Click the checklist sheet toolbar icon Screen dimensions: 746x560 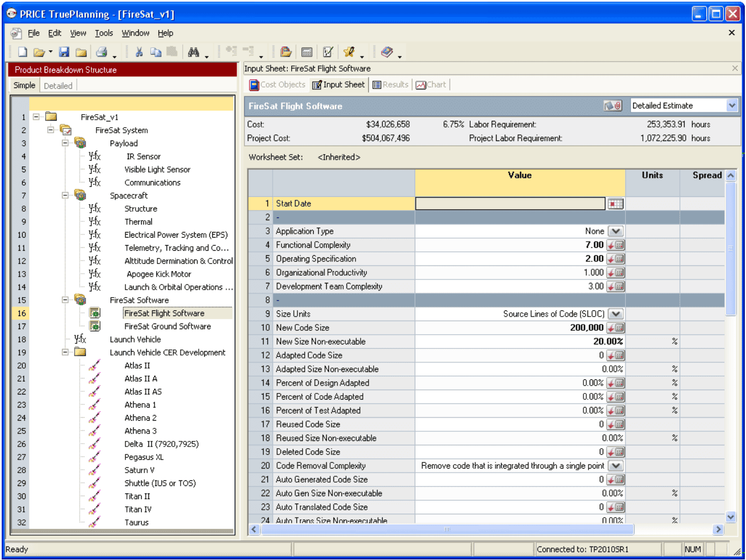328,53
